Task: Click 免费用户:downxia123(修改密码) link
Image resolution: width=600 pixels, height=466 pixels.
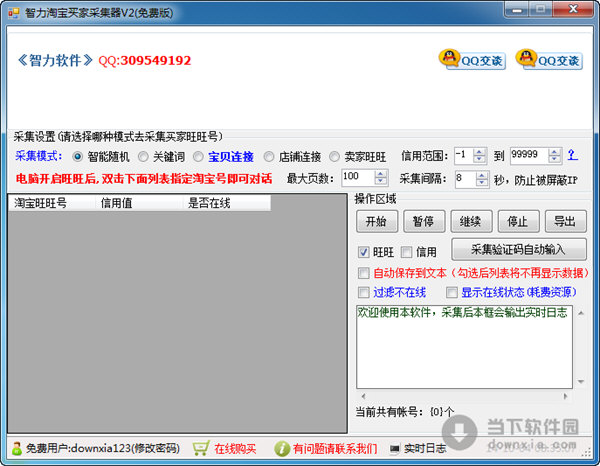Action: pos(103,448)
